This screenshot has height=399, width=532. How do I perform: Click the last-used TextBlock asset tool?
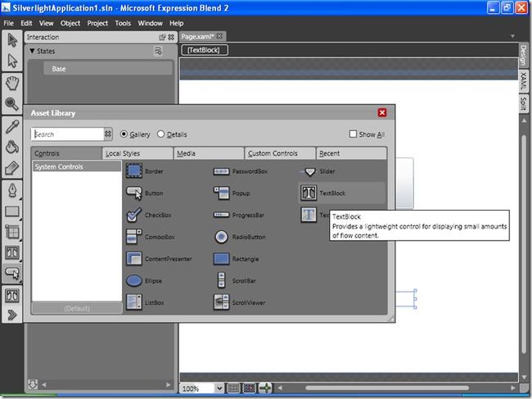tap(12, 296)
